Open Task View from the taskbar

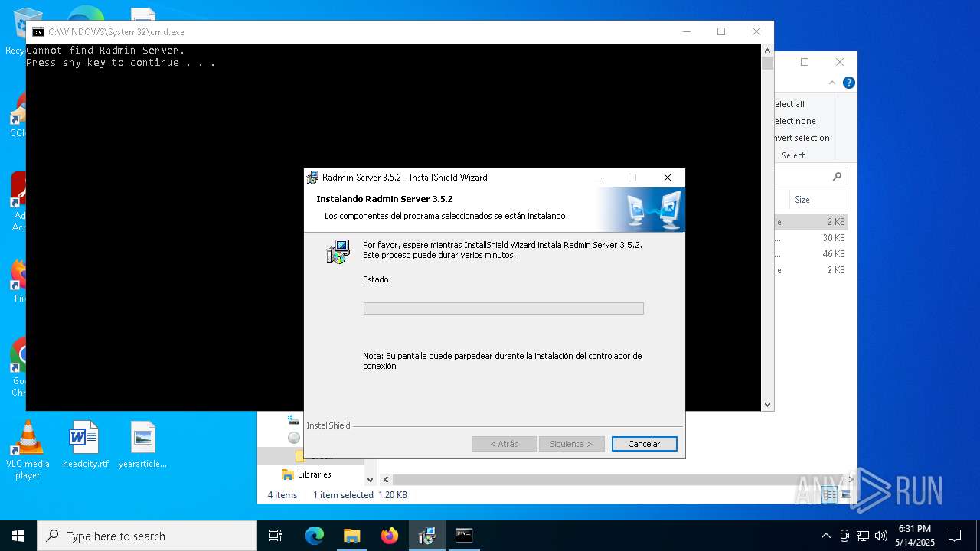tap(276, 536)
